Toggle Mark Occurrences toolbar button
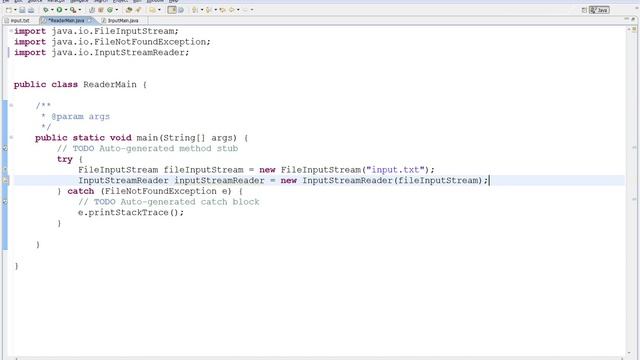This screenshot has height=360, width=640. (171, 10)
